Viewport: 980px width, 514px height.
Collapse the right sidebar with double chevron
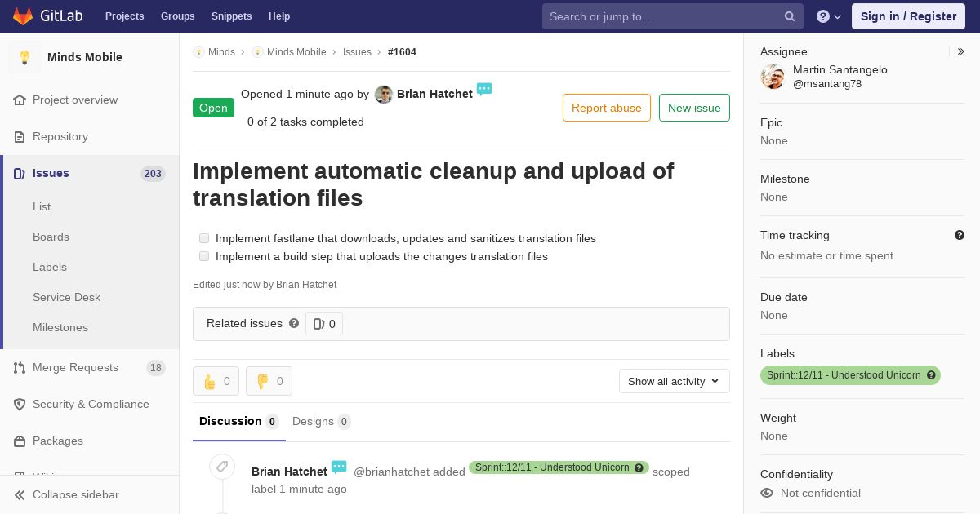click(x=961, y=51)
